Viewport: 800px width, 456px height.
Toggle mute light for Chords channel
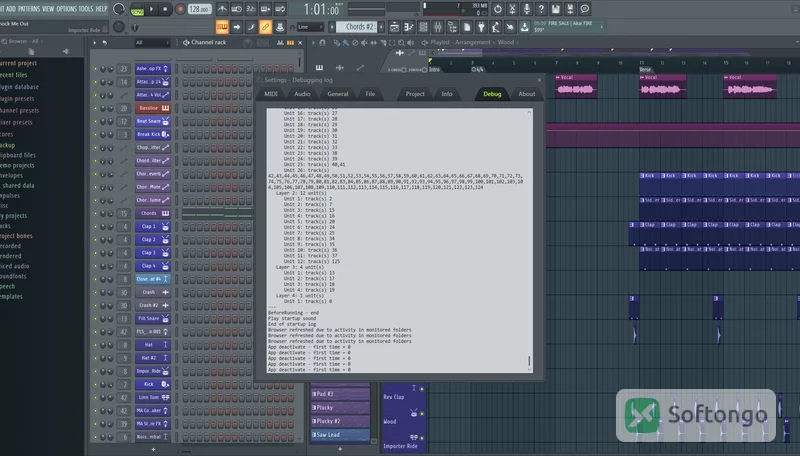tap(95, 213)
